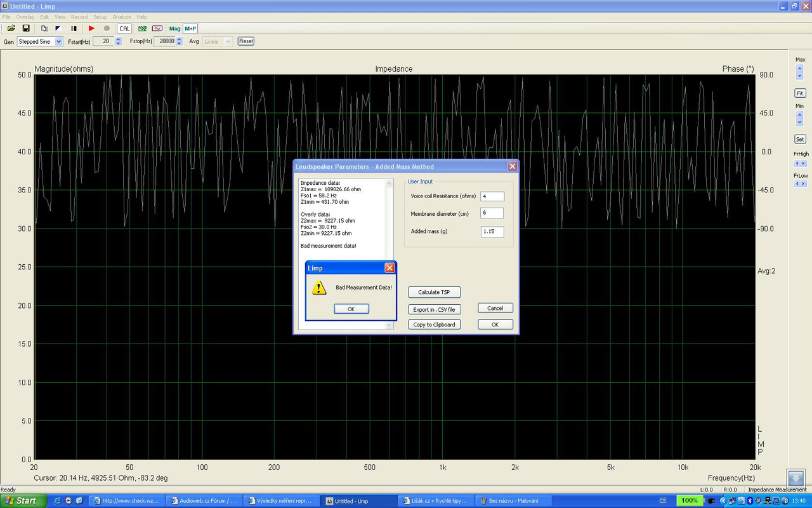Toggle the M+P magnitude and phase view
The image size is (812, 508).
[190, 29]
